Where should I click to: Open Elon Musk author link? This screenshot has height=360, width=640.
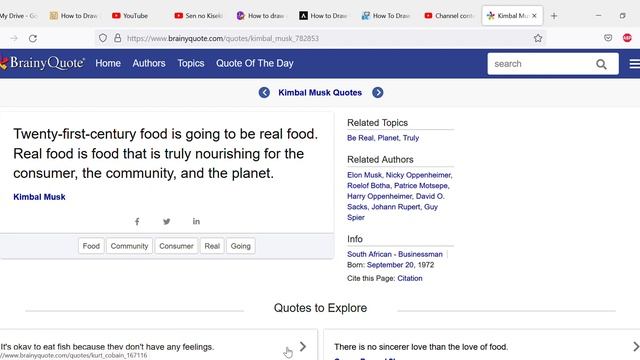[364, 175]
